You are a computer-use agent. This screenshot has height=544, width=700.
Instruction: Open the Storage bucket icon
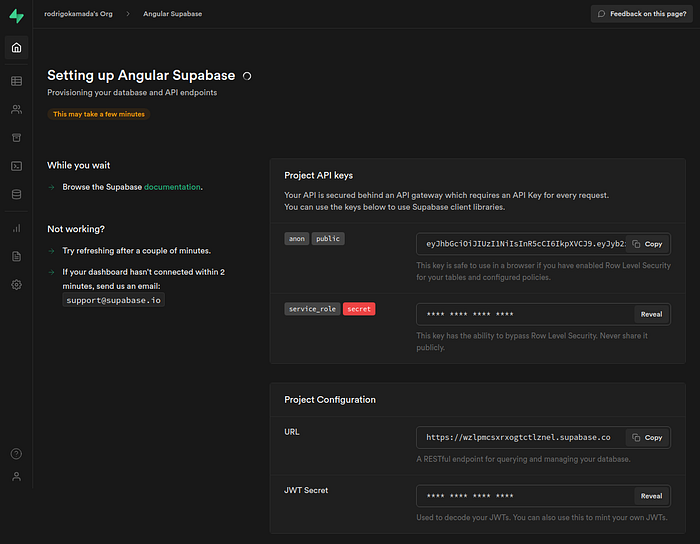point(16,137)
